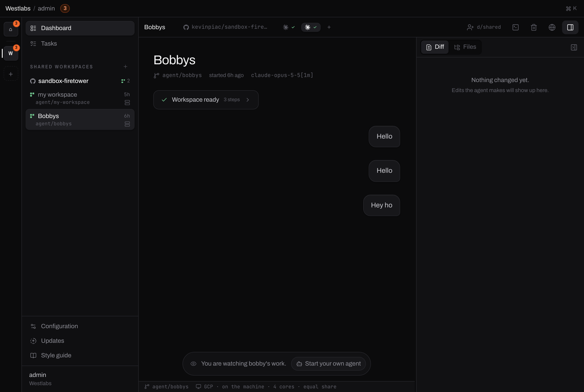Open the Updates page
Image resolution: width=584 pixels, height=392 pixels.
(x=80, y=341)
